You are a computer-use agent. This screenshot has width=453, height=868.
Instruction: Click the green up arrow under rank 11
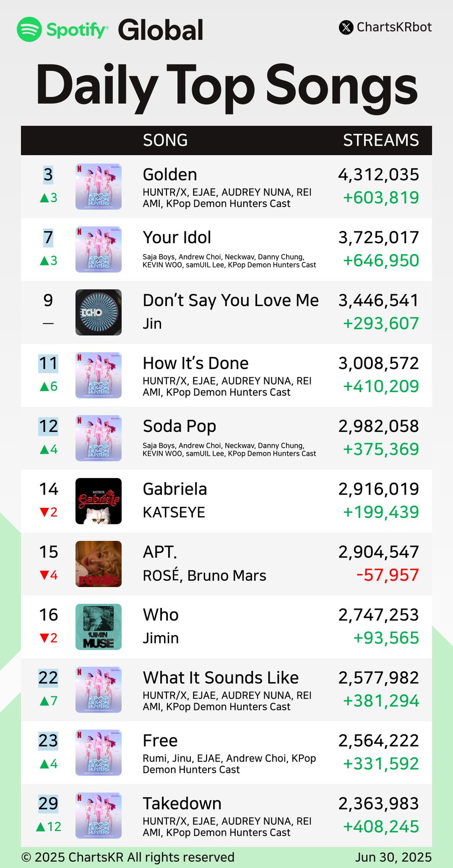44,387
